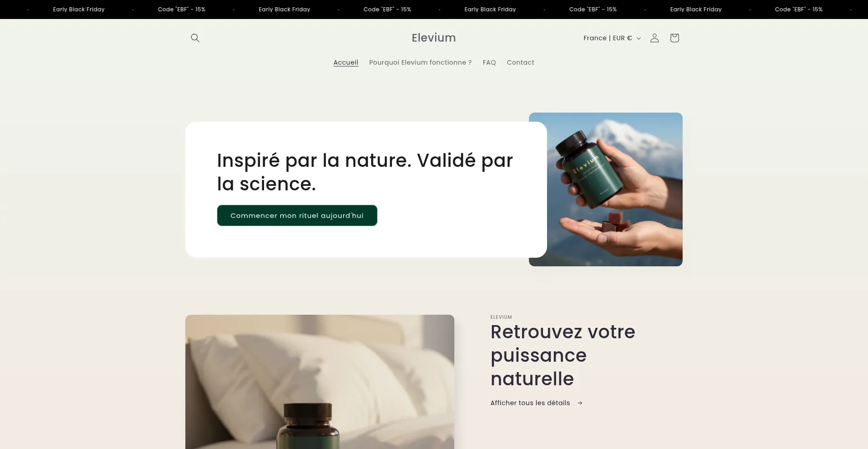Open the shopping cart icon

coord(674,38)
